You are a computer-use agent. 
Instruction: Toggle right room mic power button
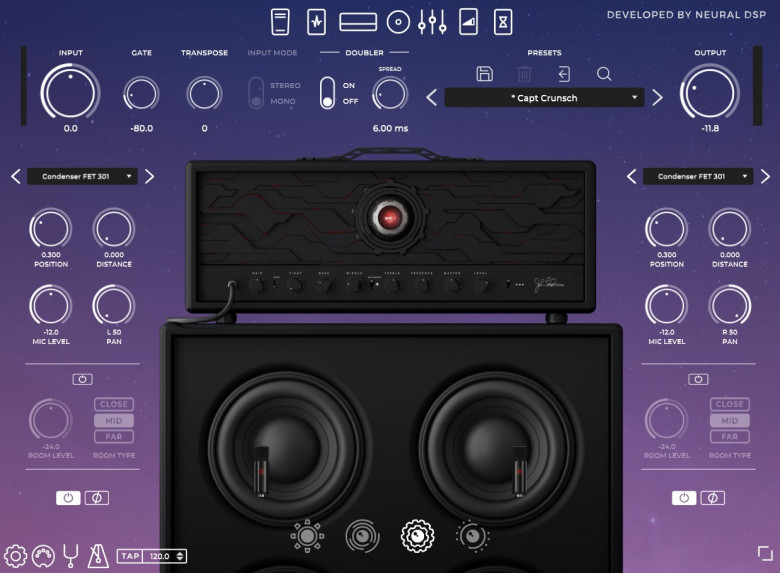point(698,379)
